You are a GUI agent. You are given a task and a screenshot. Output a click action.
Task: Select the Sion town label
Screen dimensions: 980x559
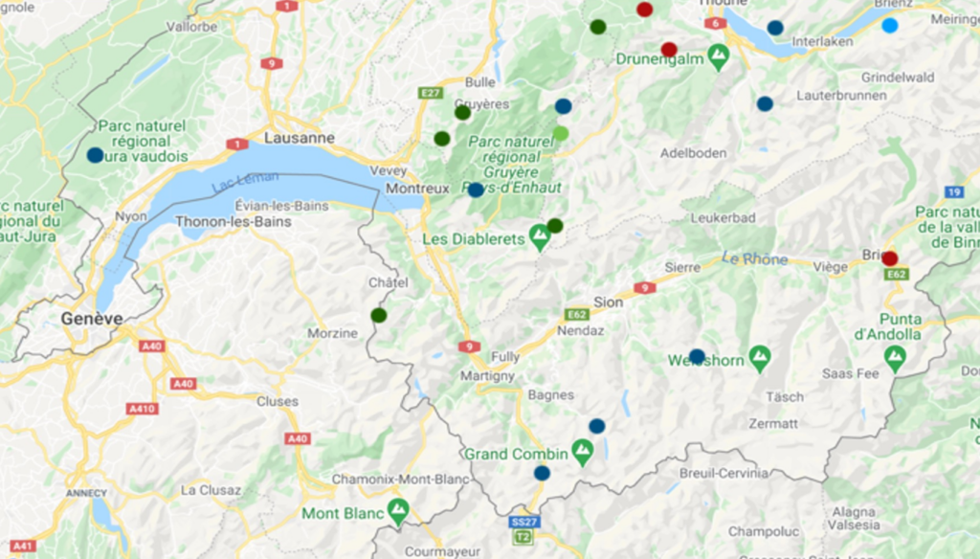(x=608, y=302)
